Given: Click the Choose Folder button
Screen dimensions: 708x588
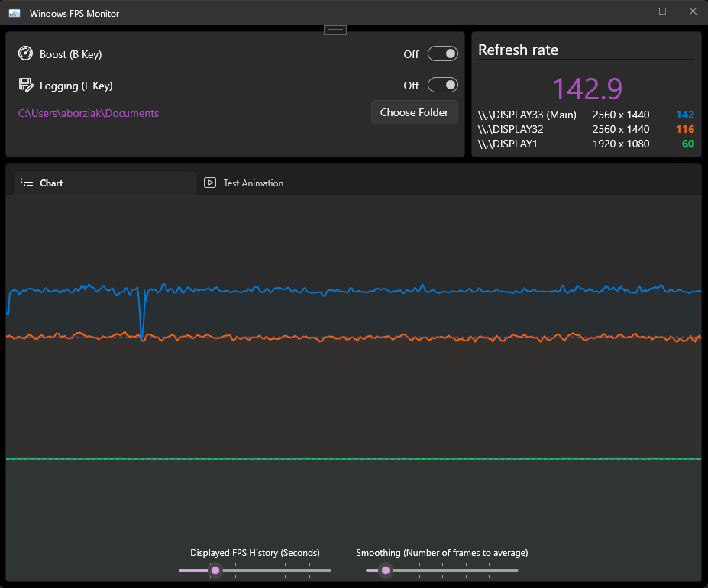Looking at the screenshot, I should pos(414,112).
